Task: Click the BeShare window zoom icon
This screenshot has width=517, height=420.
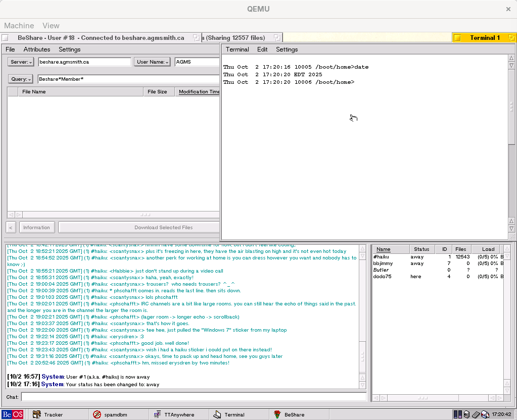Action: pos(196,38)
